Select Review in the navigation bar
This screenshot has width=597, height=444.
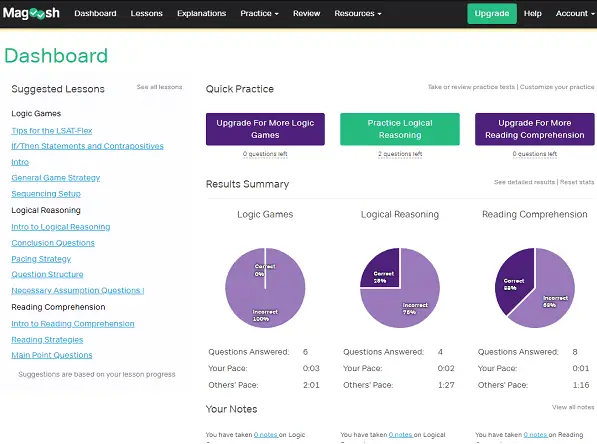306,13
